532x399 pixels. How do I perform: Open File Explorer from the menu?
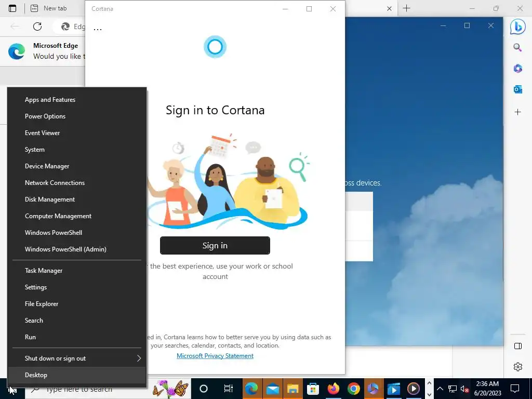(x=77, y=304)
